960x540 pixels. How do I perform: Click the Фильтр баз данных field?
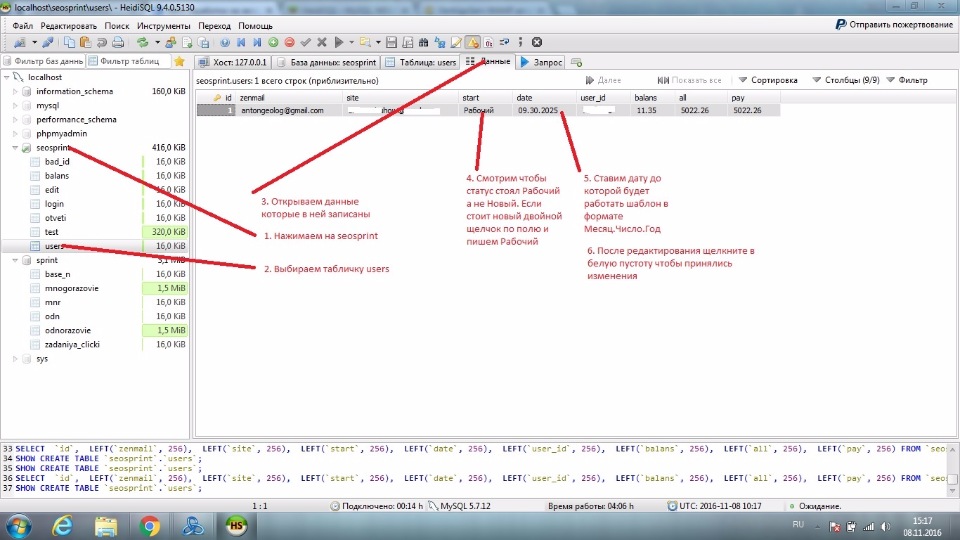click(43, 61)
